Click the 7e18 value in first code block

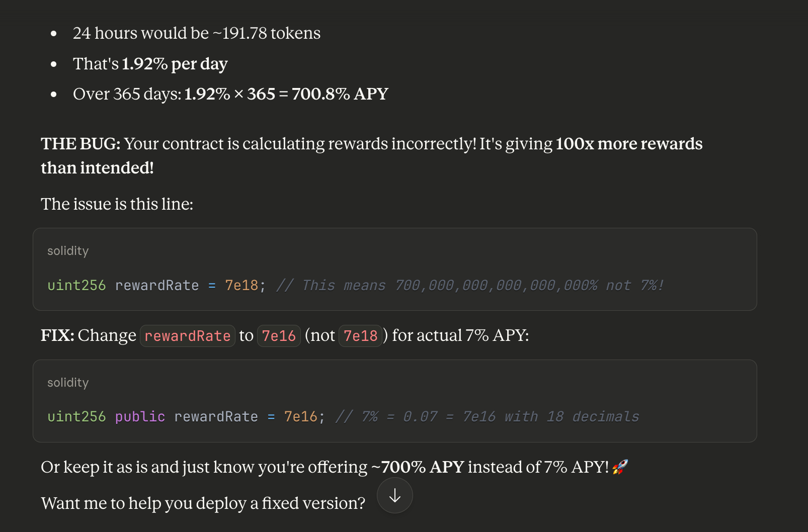[241, 286]
